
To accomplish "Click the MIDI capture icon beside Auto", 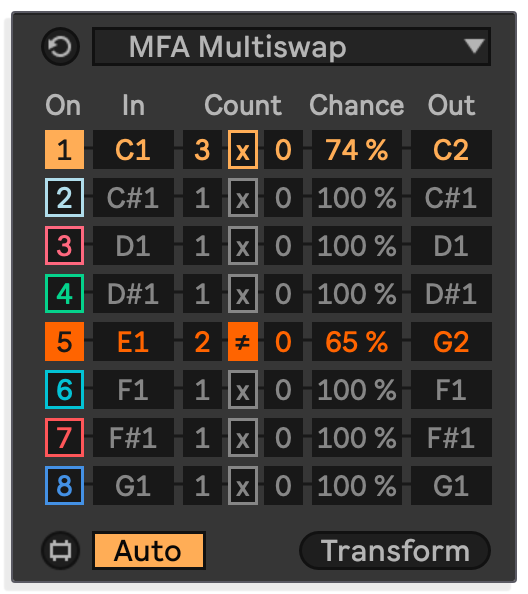I will pyautogui.click(x=60, y=550).
